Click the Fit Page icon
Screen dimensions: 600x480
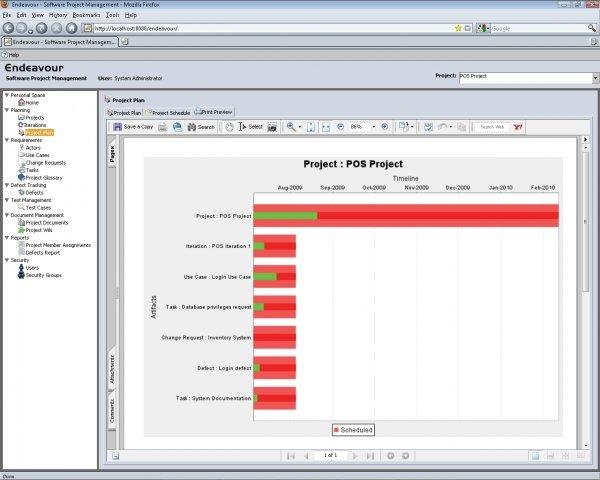[311, 127]
